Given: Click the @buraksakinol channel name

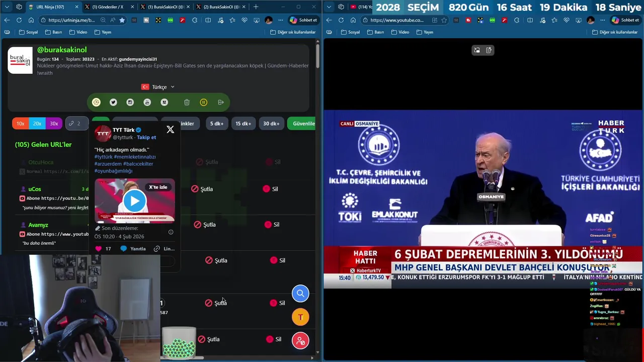Looking at the screenshot, I should point(62,50).
